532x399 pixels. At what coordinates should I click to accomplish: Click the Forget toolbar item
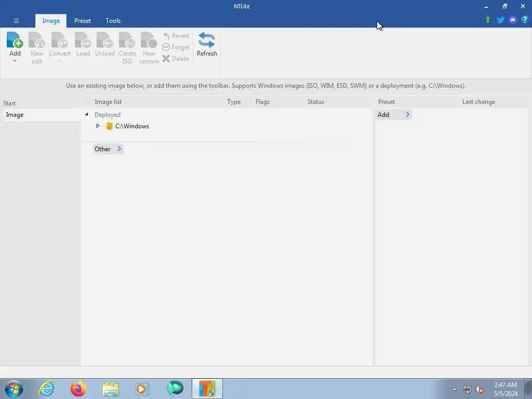click(x=176, y=47)
